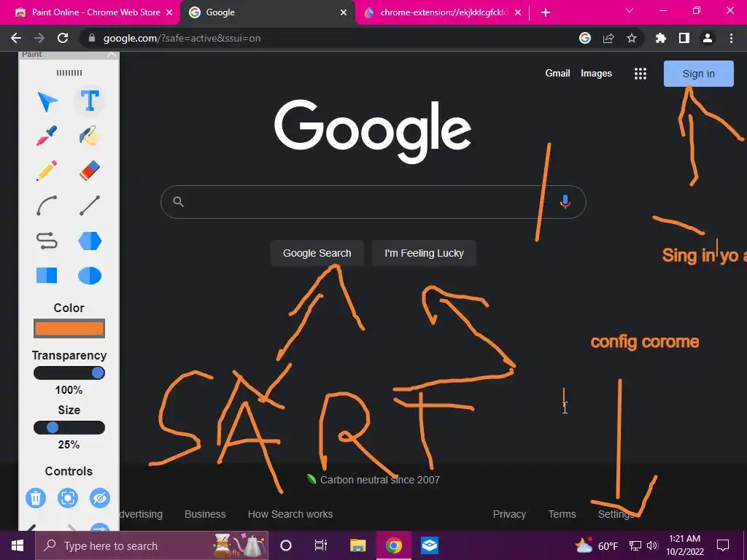Choose the S-shaped polyline path tool

click(x=47, y=241)
